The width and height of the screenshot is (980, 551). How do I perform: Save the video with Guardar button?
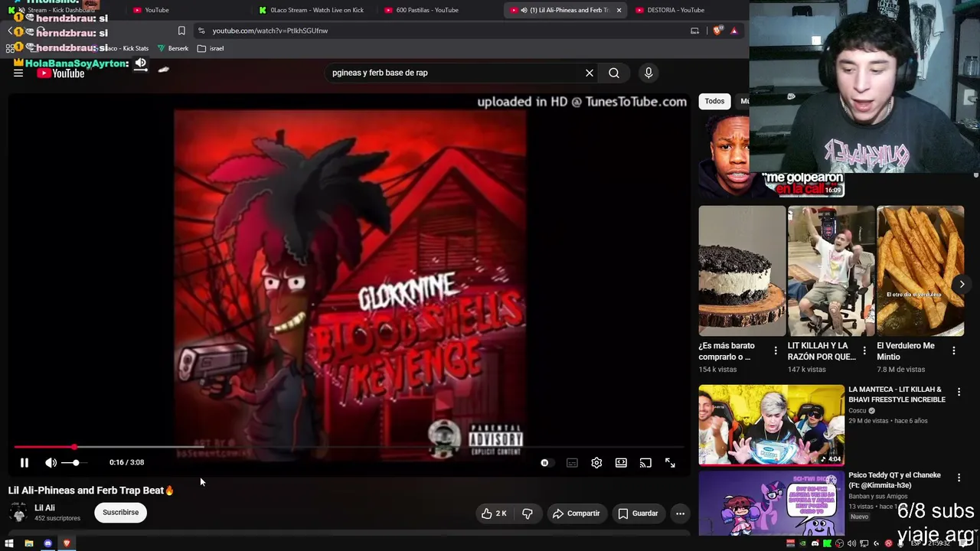639,514
